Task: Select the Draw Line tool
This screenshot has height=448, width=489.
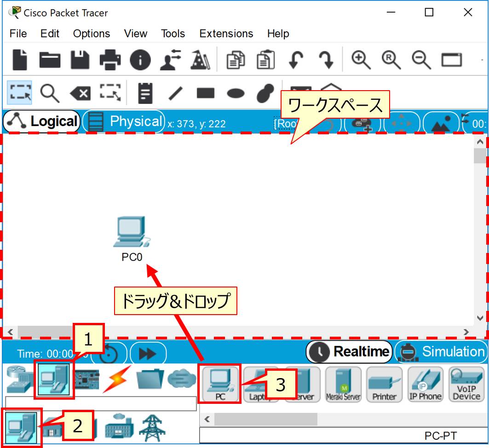Action: [x=176, y=93]
